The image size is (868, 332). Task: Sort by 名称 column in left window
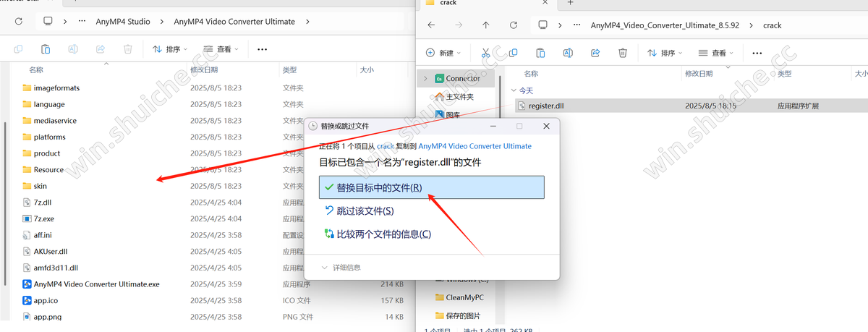pyautogui.click(x=36, y=70)
